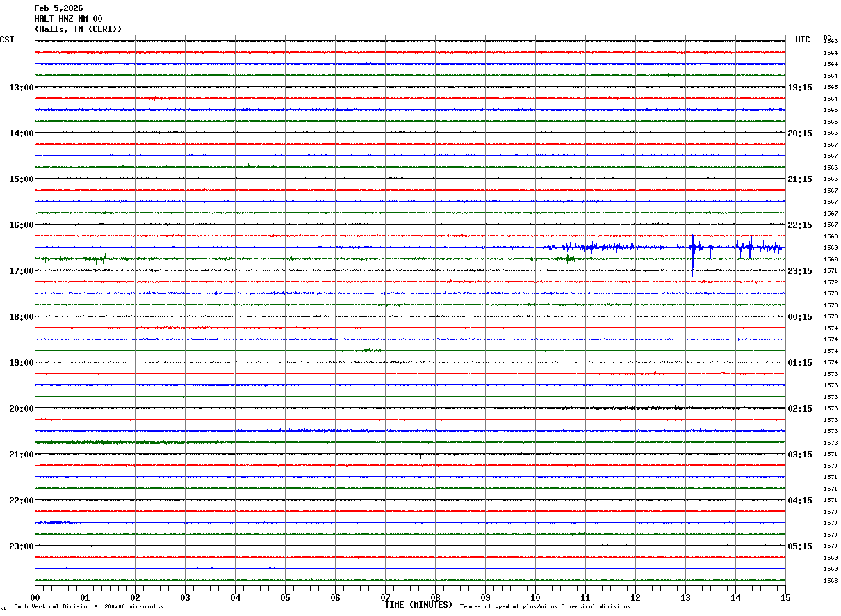Viewport: 841px width, 616px height.
Task: Click minute tick label "13" on the axis
Action: click(686, 597)
